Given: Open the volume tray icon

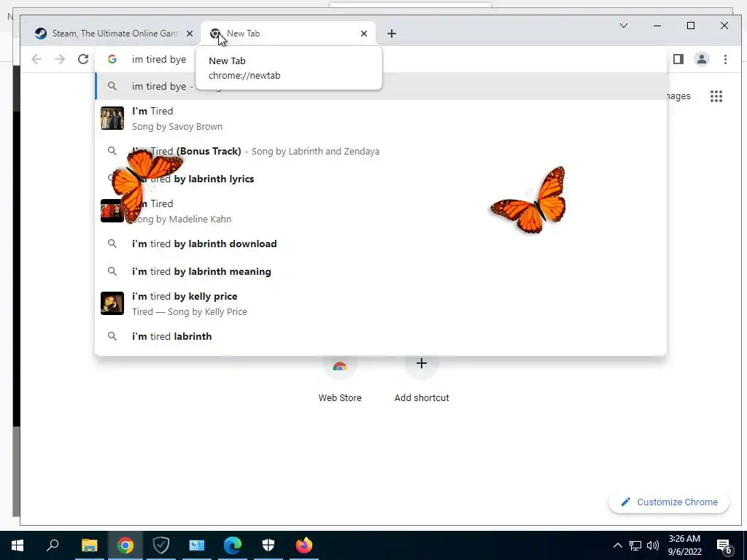Looking at the screenshot, I should coord(653,545).
